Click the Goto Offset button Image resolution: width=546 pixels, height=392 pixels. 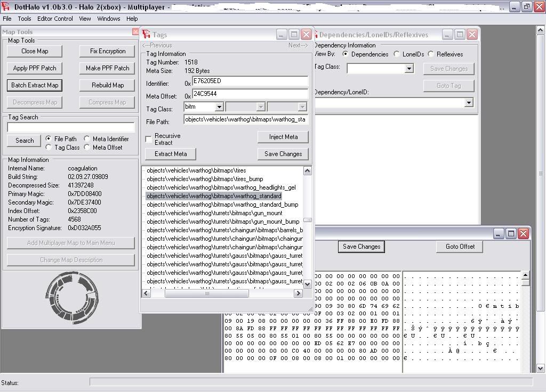click(x=460, y=247)
